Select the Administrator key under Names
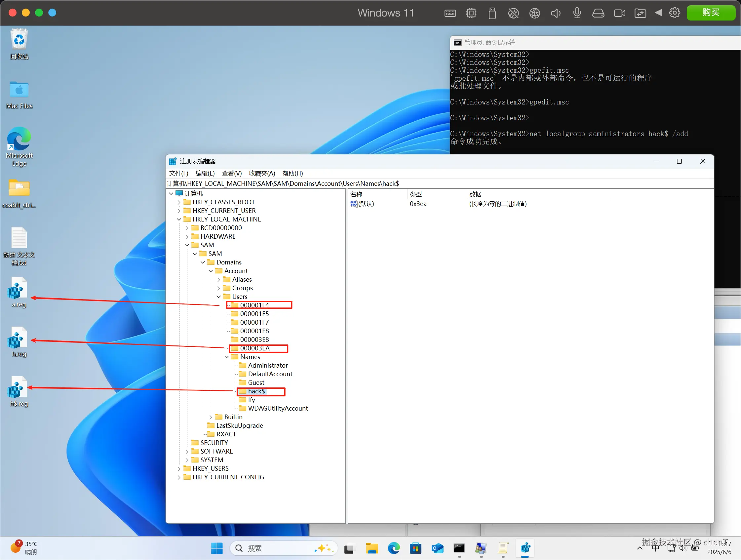 coord(268,366)
